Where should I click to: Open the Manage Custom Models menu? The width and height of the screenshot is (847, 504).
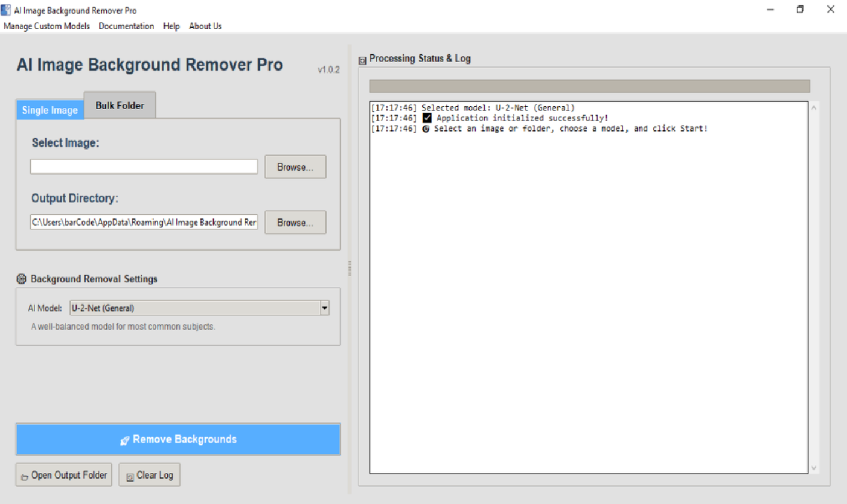[x=46, y=26]
